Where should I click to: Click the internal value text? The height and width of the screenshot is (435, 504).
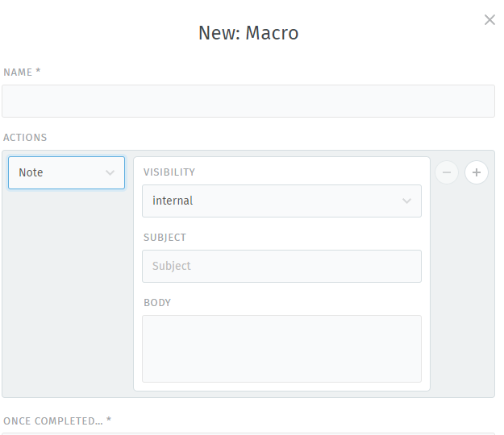point(173,201)
